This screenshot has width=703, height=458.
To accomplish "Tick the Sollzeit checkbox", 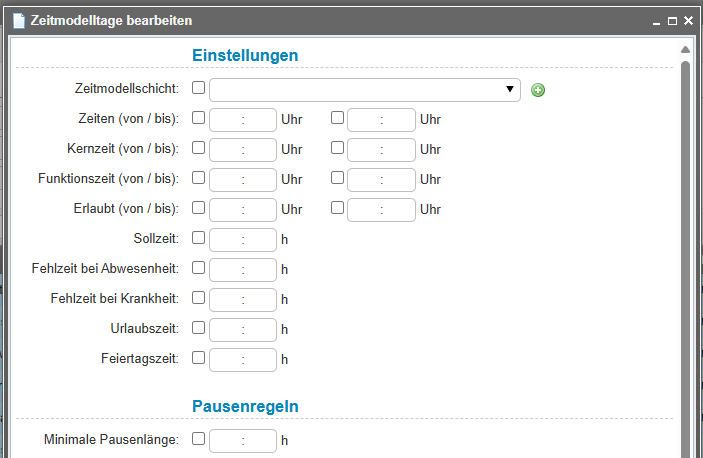I will [198, 238].
